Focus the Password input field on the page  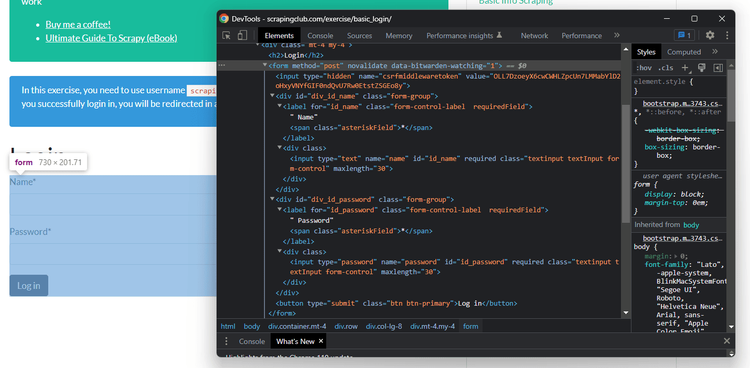pos(113,254)
